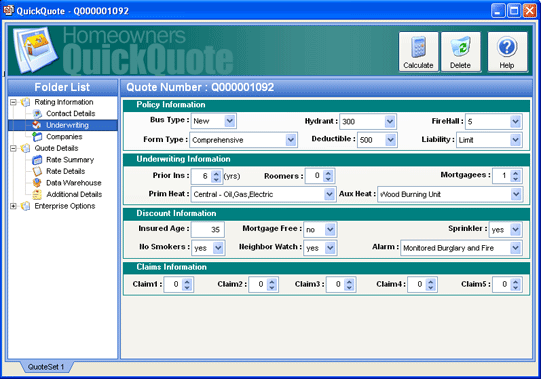
Task: Open the Prim Heat dropdown
Action: point(329,194)
